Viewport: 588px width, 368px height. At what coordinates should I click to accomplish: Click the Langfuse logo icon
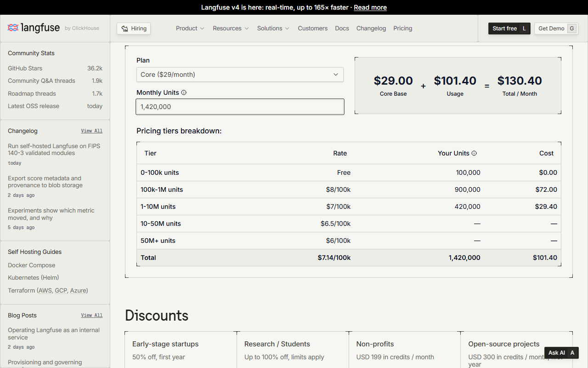pyautogui.click(x=13, y=28)
